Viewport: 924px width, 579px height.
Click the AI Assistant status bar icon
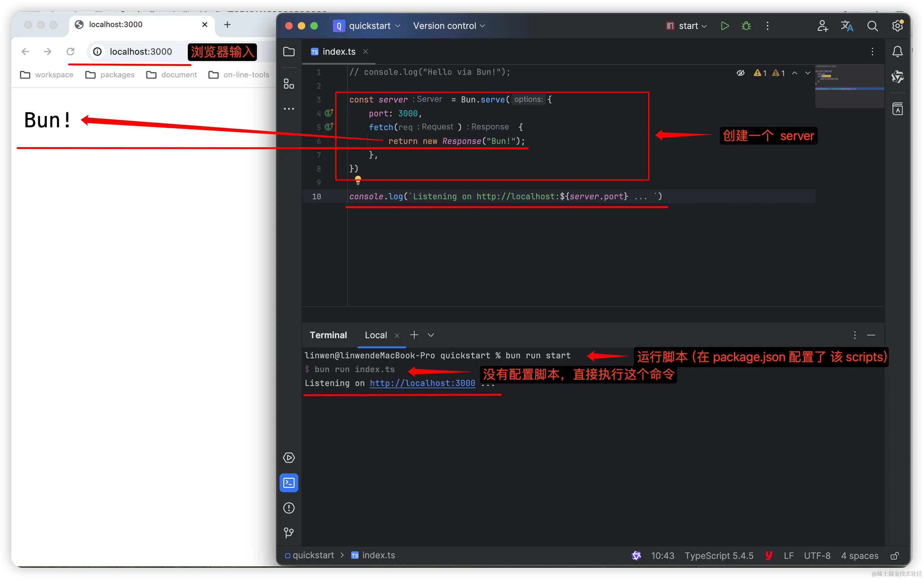636,555
